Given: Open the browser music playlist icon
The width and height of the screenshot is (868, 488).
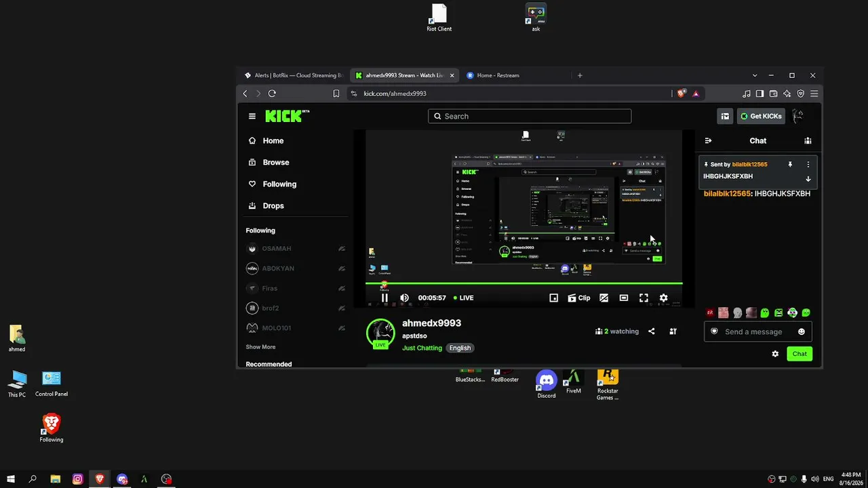Looking at the screenshot, I should tap(747, 94).
